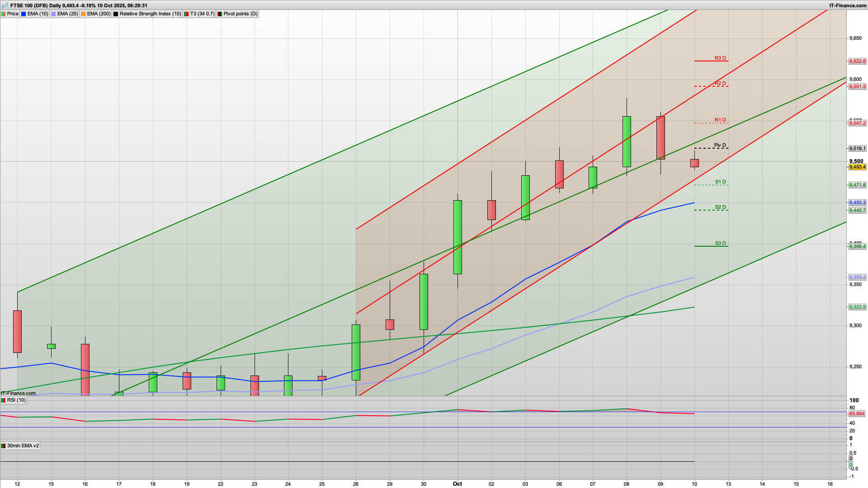Click the RSI value tag 65.884
The image size is (868, 488).
(x=857, y=413)
